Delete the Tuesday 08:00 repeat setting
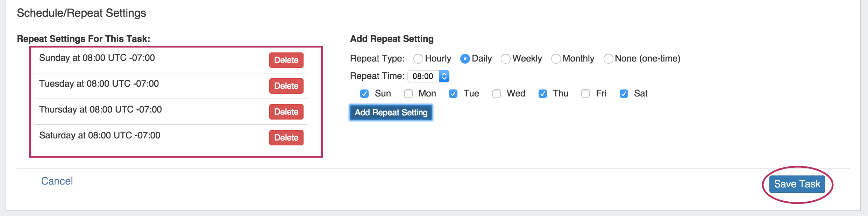Image resolution: width=868 pixels, height=216 pixels. coord(286,86)
